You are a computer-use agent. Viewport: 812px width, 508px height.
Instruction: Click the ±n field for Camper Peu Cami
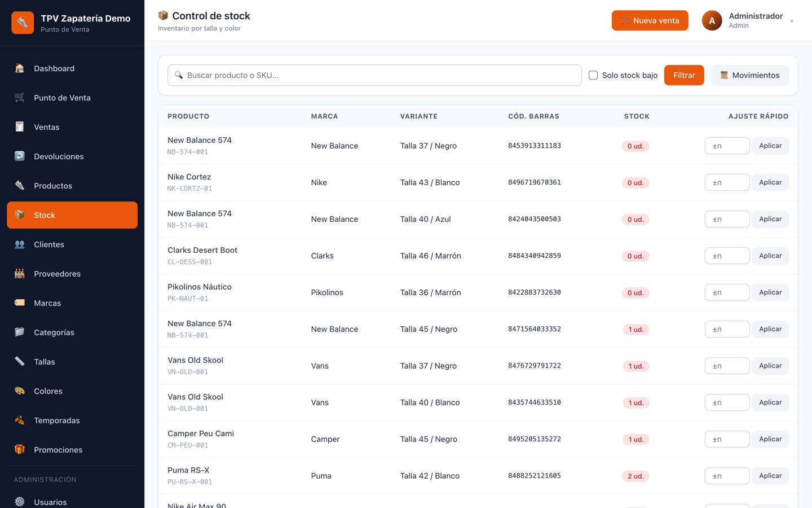click(x=727, y=439)
